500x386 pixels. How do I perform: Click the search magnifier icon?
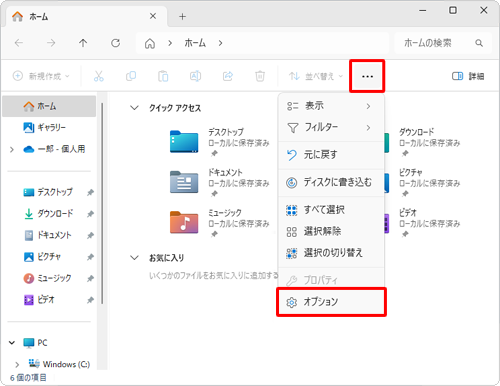pyautogui.click(x=479, y=43)
